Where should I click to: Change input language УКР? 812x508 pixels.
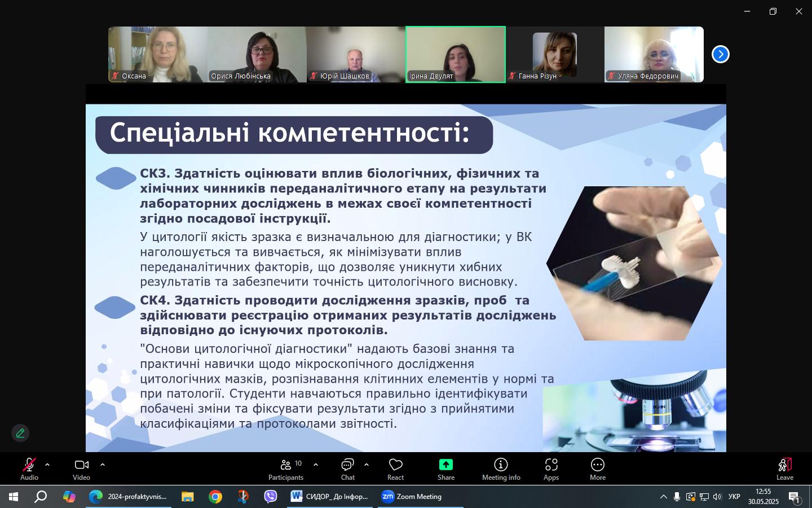(x=734, y=497)
